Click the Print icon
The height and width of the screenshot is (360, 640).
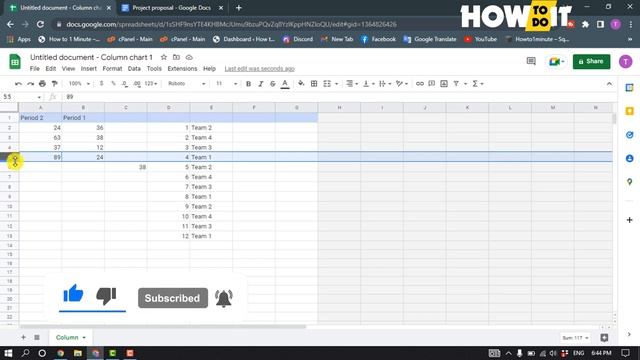(x=42, y=84)
